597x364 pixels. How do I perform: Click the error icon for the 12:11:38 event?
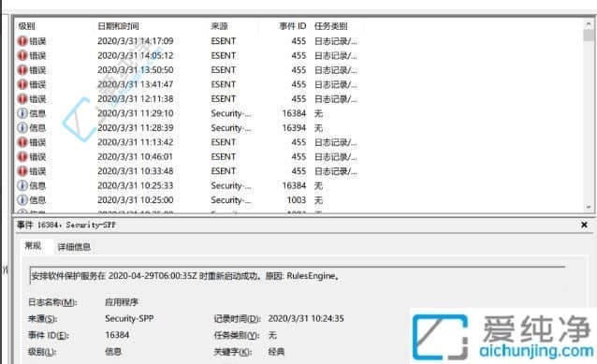click(x=22, y=98)
